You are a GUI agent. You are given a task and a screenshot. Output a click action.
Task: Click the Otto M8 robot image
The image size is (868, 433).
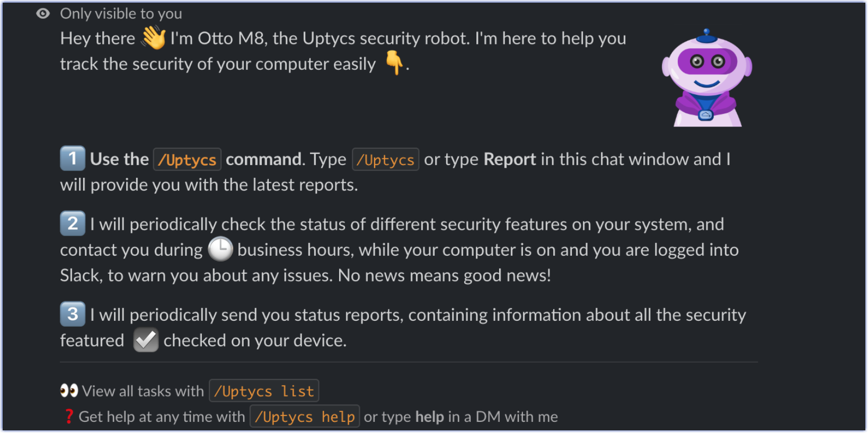707,79
